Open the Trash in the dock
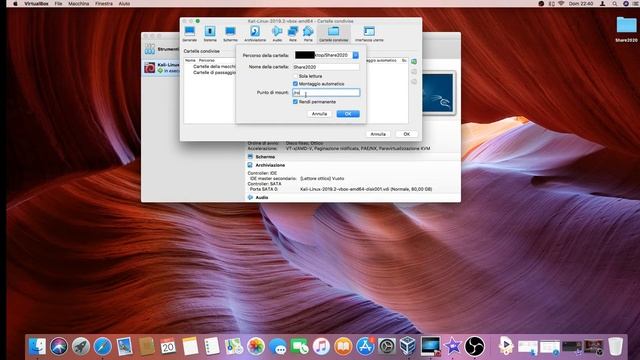 coord(615,346)
